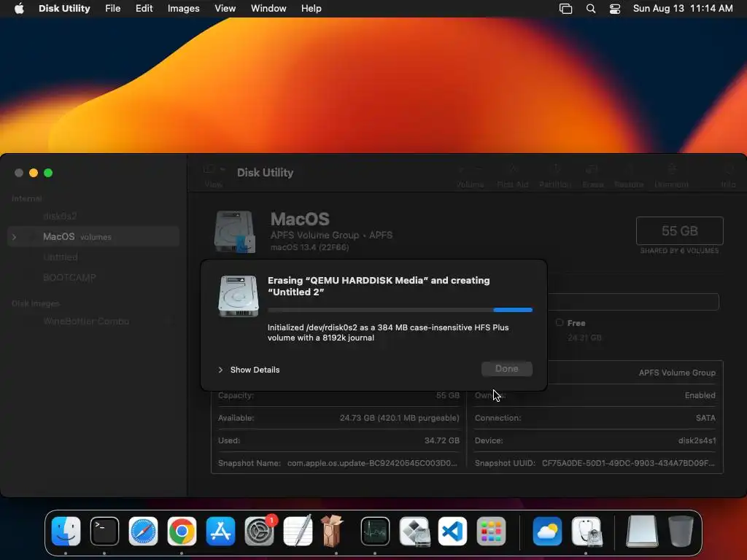Click Restore toolbar icon

[x=629, y=175]
